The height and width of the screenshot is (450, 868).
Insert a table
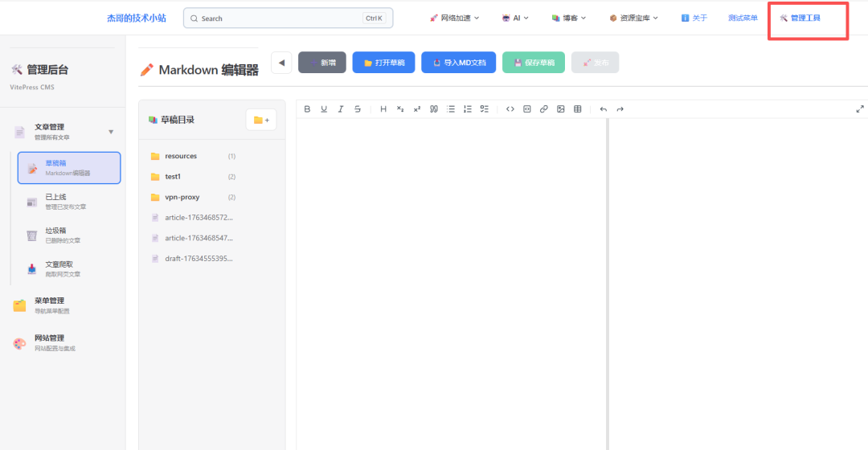[578, 109]
